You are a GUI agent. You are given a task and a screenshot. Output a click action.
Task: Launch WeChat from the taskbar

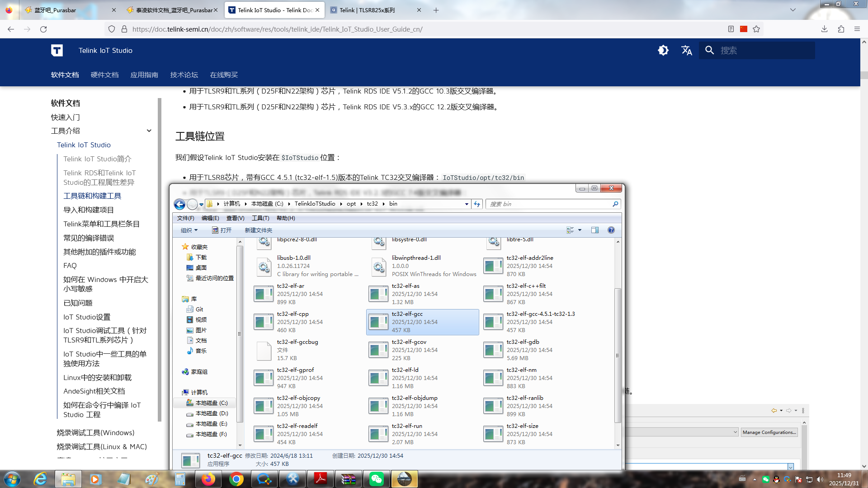pos(376,479)
